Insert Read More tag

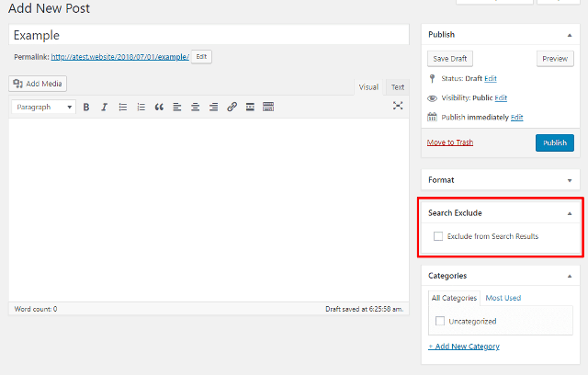250,107
